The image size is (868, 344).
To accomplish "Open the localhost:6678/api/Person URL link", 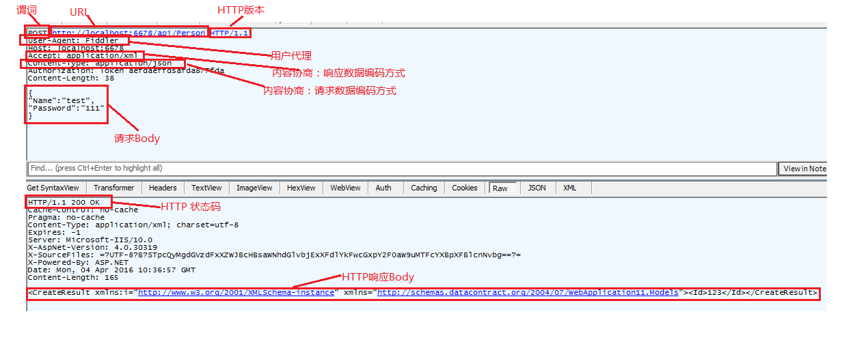I will 128,33.
